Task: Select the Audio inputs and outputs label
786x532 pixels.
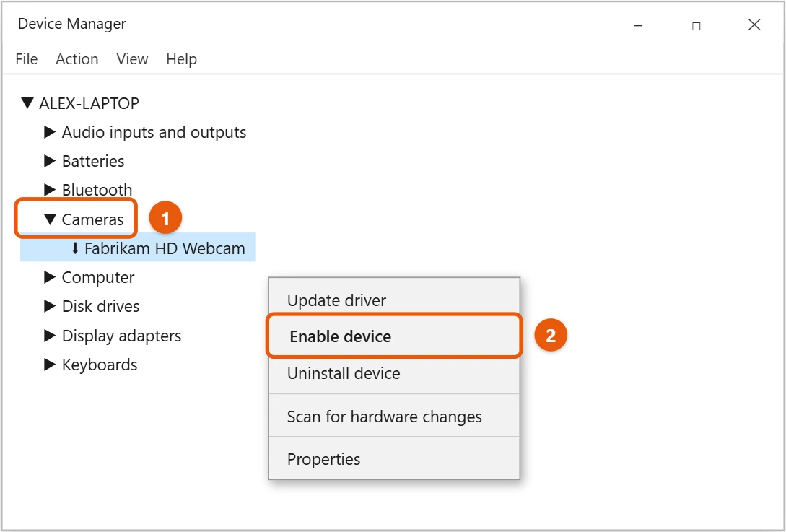Action: (x=154, y=132)
